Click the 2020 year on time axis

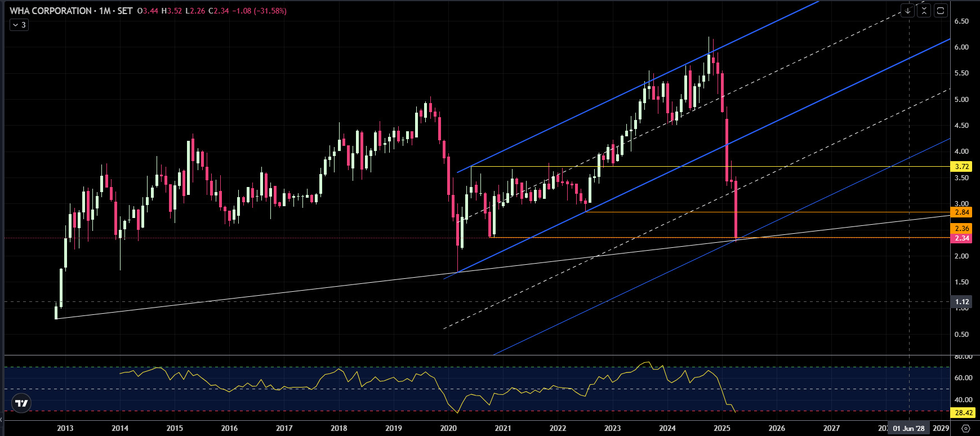(x=448, y=428)
